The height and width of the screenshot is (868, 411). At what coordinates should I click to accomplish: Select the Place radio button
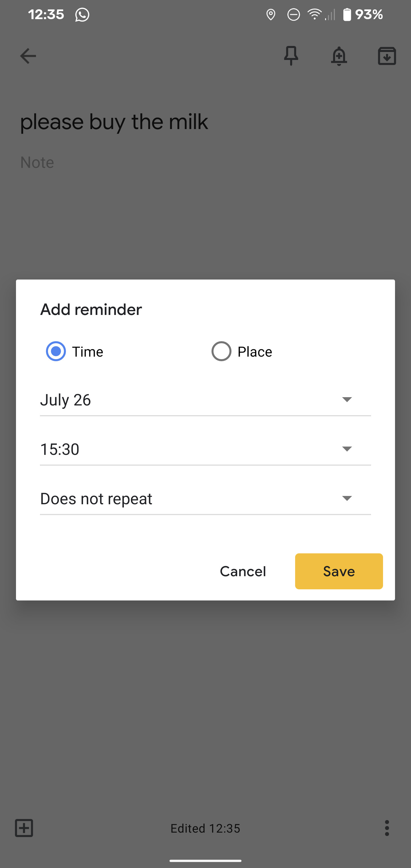point(221,351)
